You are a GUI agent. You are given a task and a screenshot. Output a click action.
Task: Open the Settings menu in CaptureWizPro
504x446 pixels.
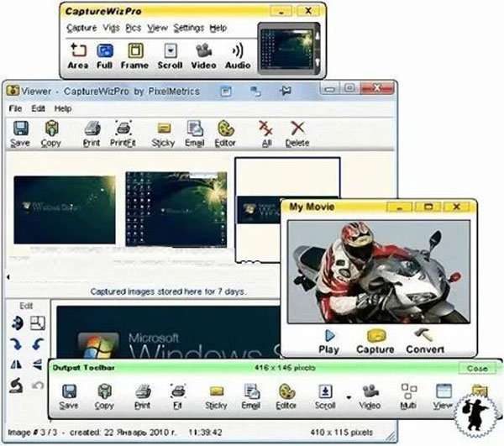tap(189, 28)
